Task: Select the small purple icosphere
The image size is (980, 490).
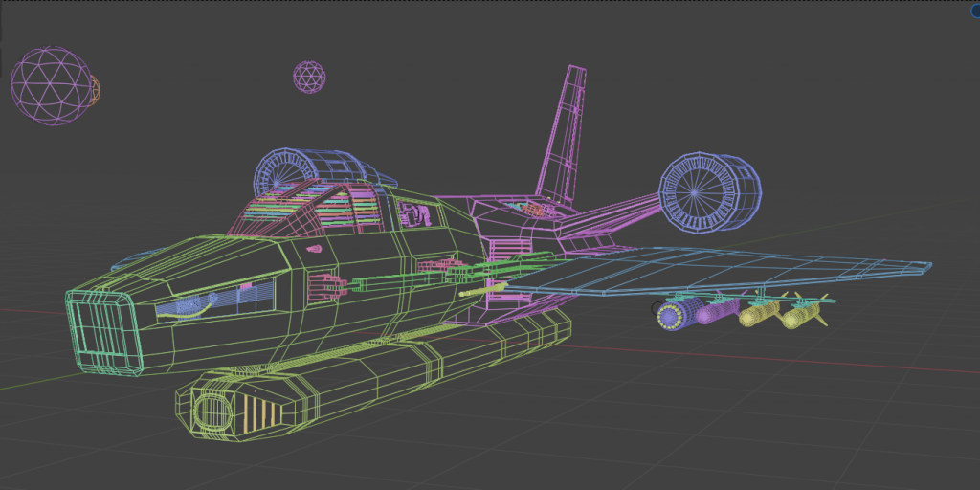Action: (308, 78)
